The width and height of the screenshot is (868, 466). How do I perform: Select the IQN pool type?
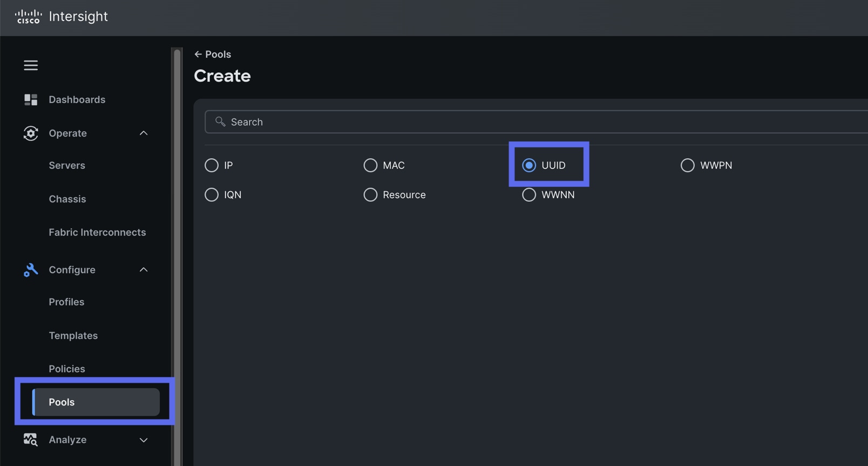coord(212,194)
